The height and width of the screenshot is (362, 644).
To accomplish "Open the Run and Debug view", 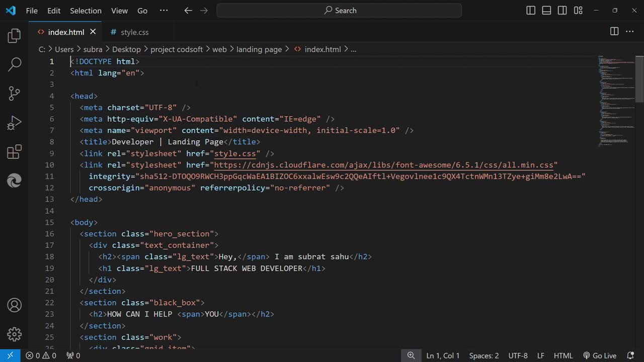I will point(14,123).
